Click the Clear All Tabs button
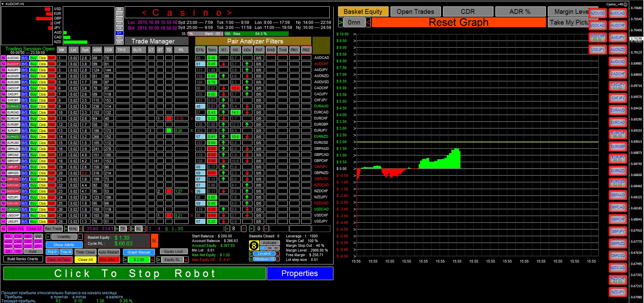 click(58, 260)
